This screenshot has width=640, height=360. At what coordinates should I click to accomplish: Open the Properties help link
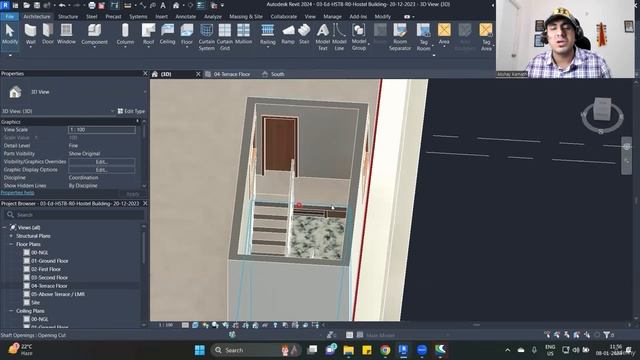tap(17, 193)
